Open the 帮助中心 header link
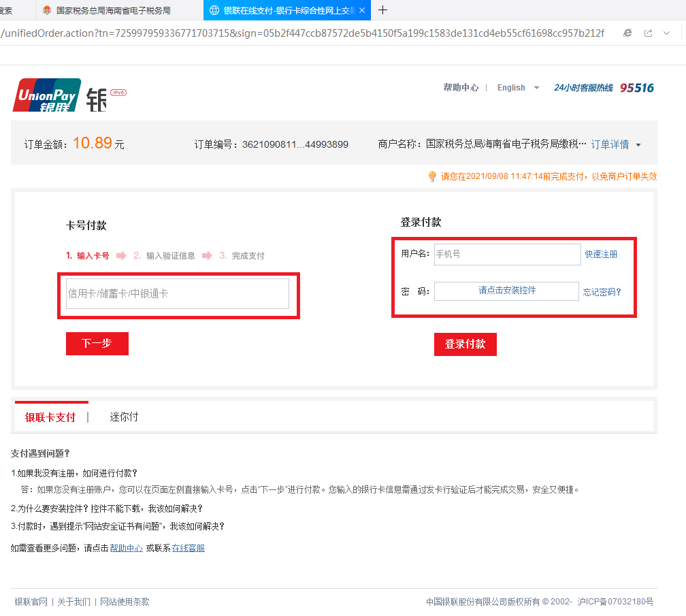 point(461,88)
